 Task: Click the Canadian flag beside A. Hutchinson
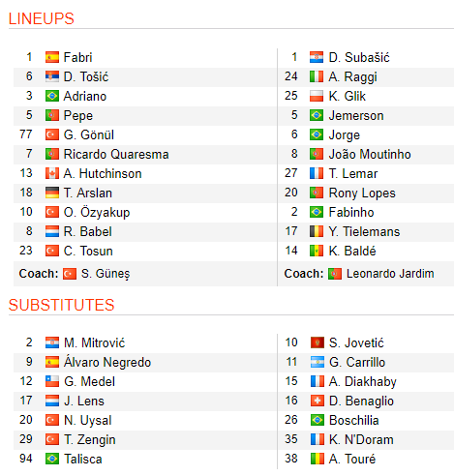click(52, 173)
